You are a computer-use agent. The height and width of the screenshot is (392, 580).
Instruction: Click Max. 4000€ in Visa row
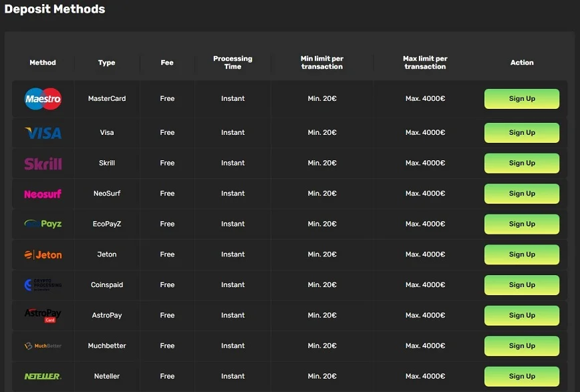(x=425, y=132)
